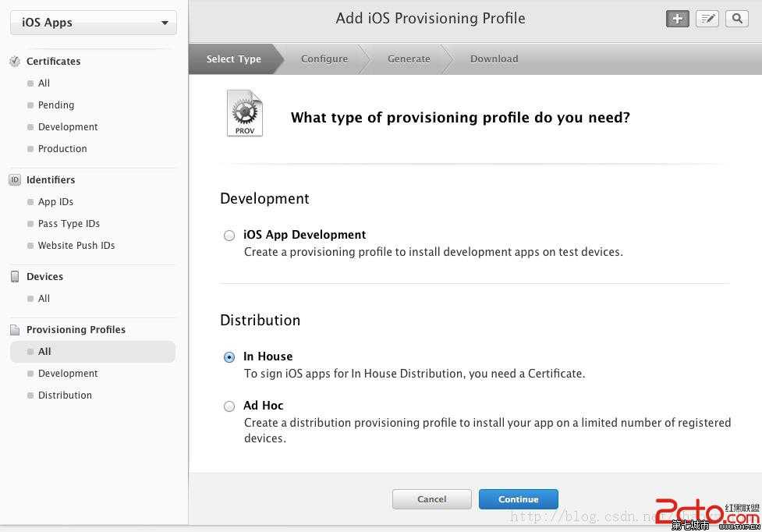Go to the Generate step

tap(409, 59)
